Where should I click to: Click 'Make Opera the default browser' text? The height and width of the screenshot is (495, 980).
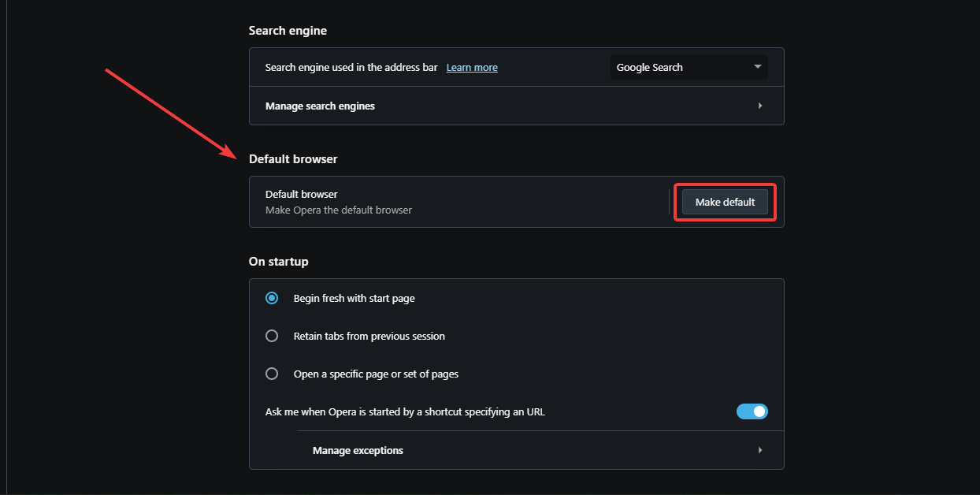click(x=339, y=210)
